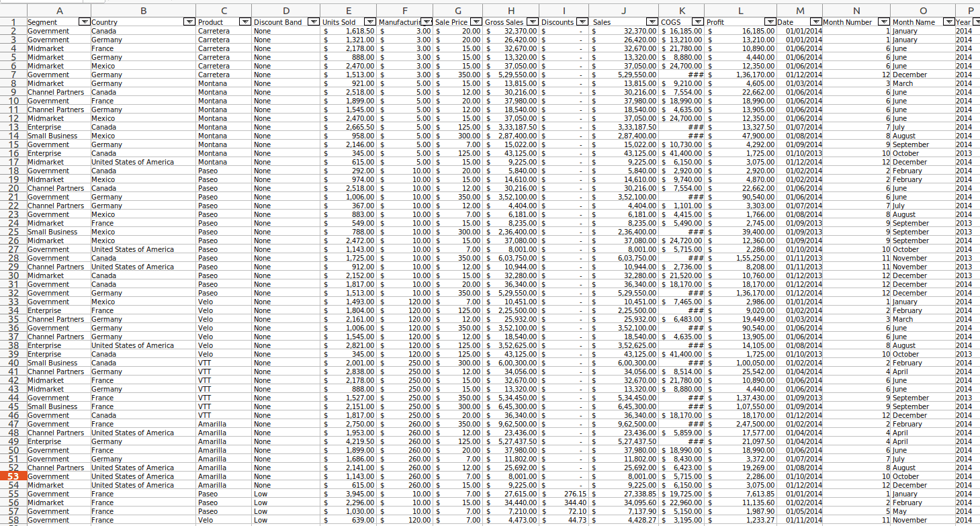Open the Month Name filter dropdown
This screenshot has width=980, height=526.
(x=949, y=22)
